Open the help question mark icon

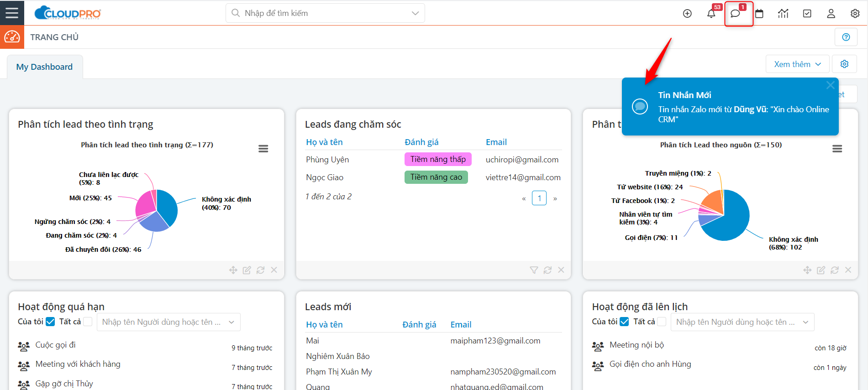pyautogui.click(x=846, y=37)
